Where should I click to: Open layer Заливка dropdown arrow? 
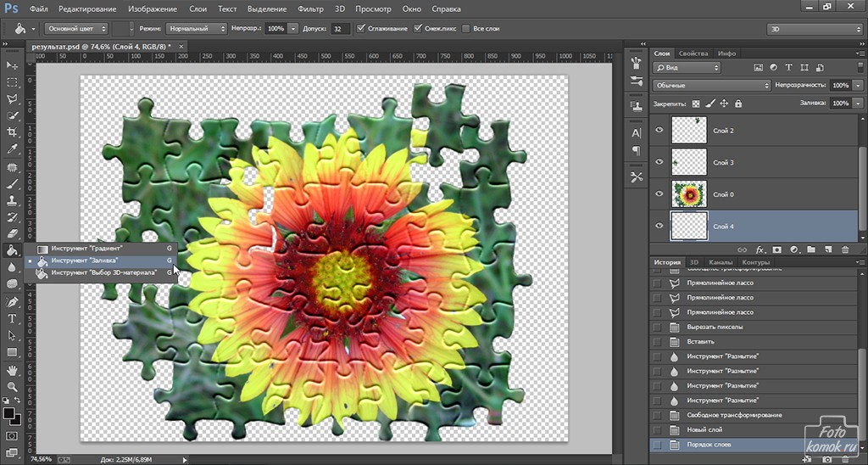pos(858,103)
